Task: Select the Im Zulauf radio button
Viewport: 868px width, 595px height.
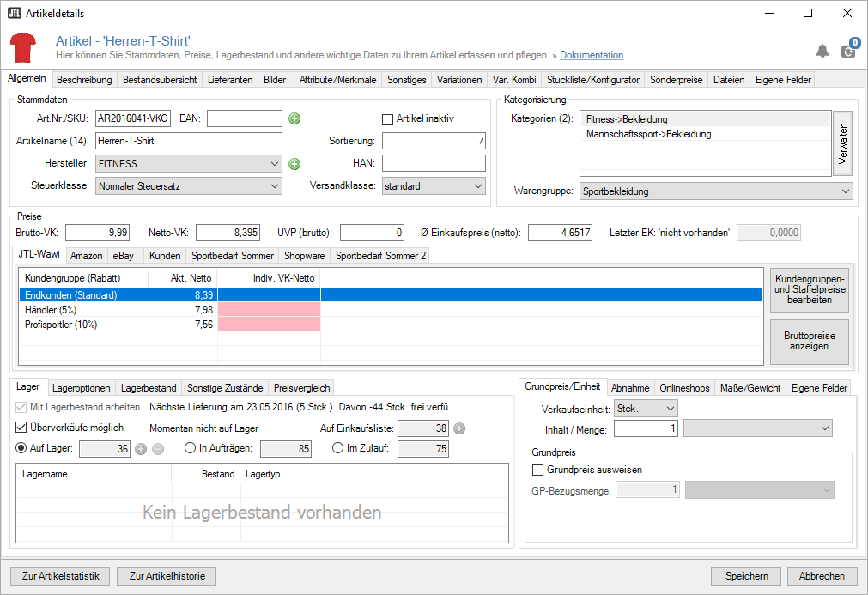Action: pos(337,448)
